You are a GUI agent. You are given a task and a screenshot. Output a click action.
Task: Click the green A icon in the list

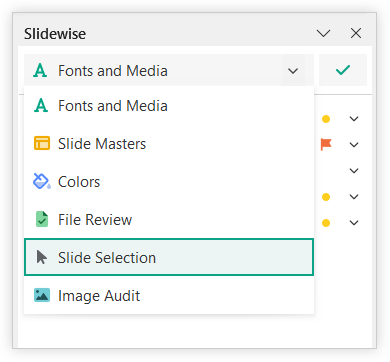click(41, 105)
